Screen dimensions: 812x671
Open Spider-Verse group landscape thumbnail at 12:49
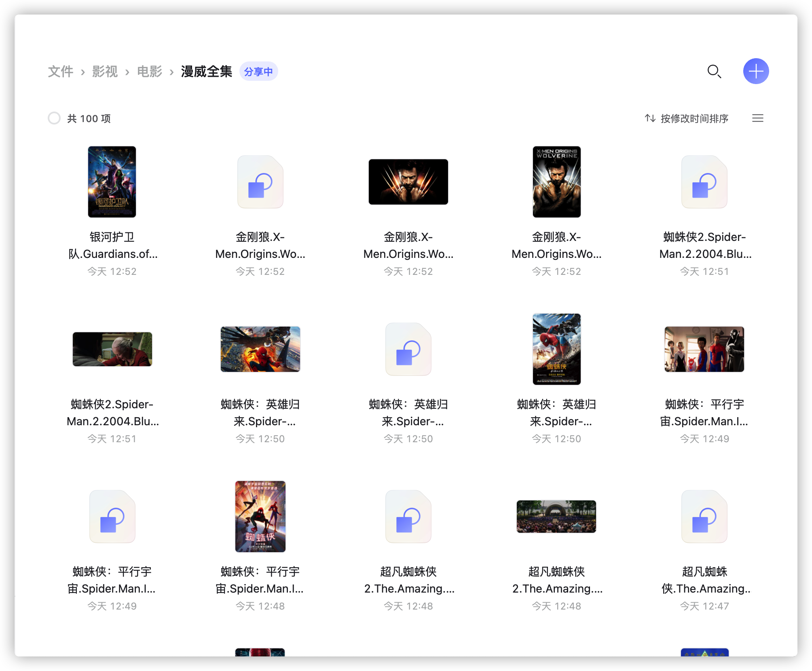click(x=704, y=349)
